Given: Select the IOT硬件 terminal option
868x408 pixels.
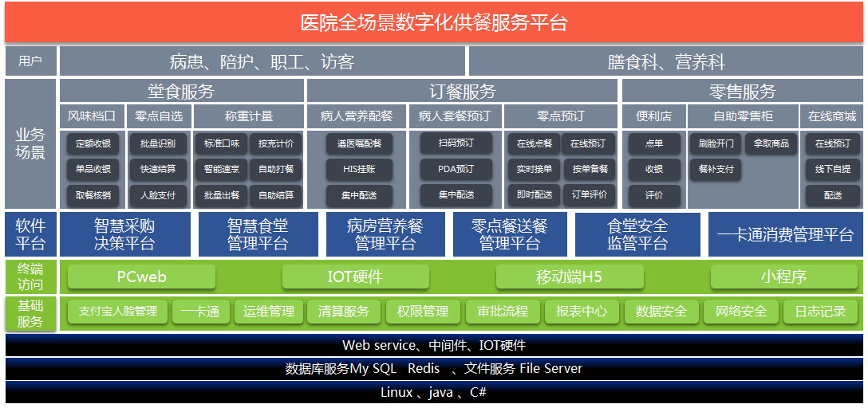Looking at the screenshot, I should pos(355,277).
